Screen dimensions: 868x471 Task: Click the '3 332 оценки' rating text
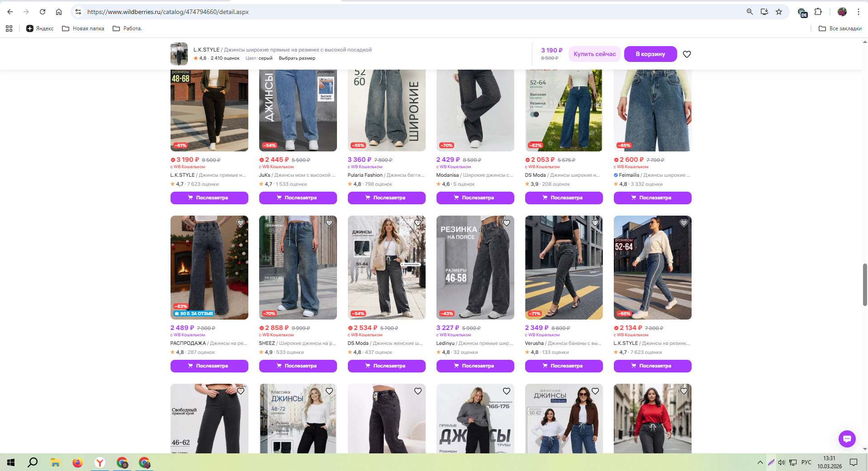(647, 184)
